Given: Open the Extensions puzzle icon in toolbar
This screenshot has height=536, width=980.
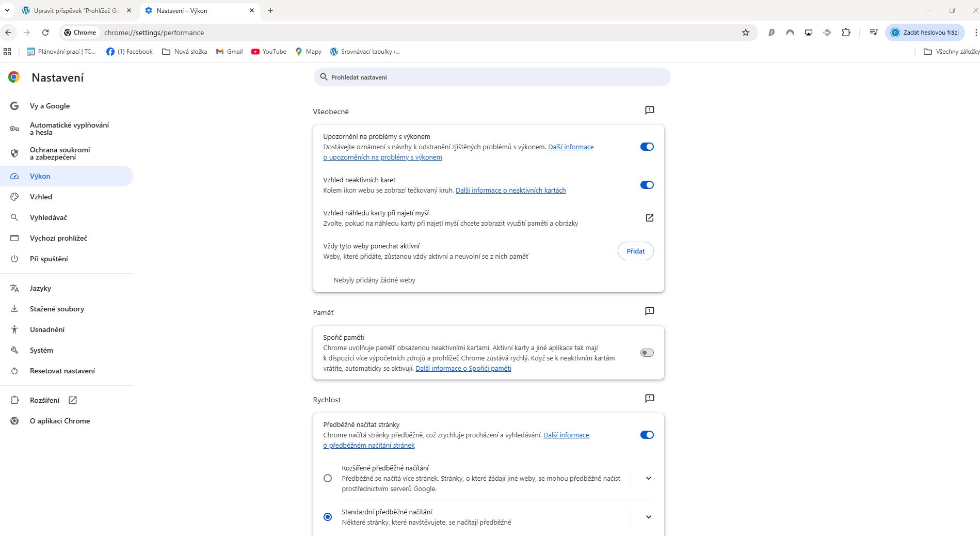Looking at the screenshot, I should 846,33.
